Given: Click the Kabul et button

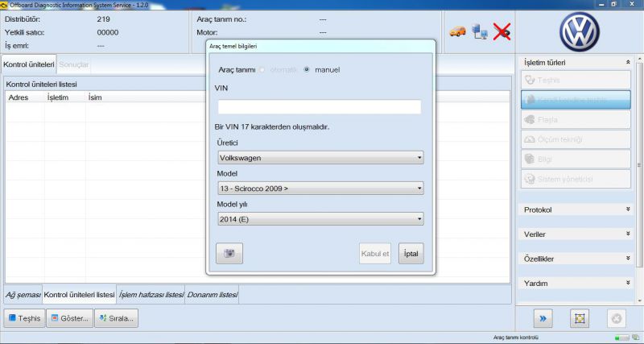Looking at the screenshot, I should click(x=375, y=254).
